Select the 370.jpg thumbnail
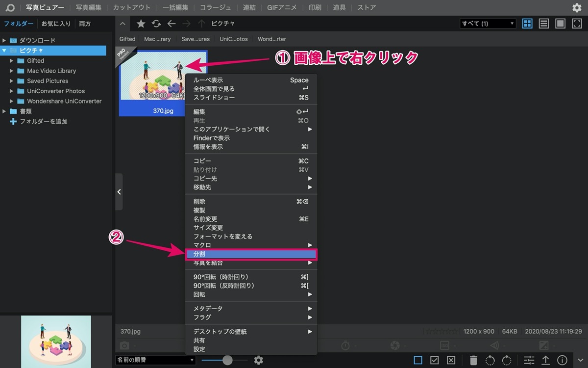Viewport: 588px width, 368px height. click(163, 83)
